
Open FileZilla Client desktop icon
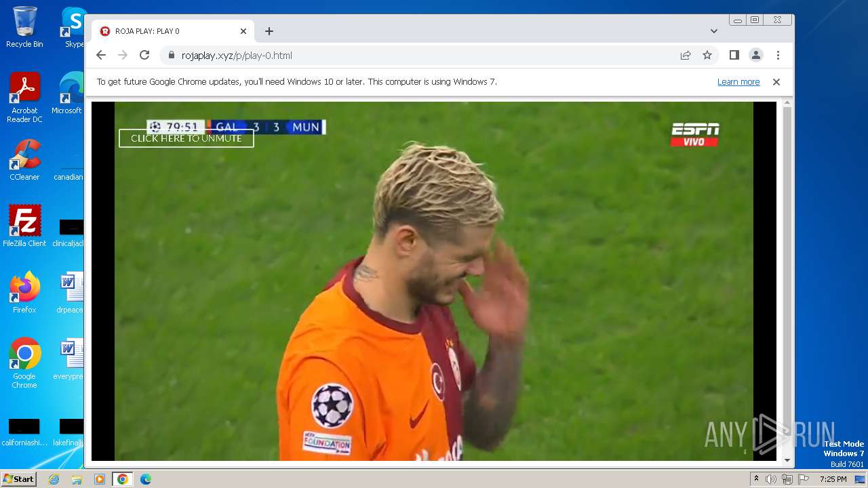(24, 226)
